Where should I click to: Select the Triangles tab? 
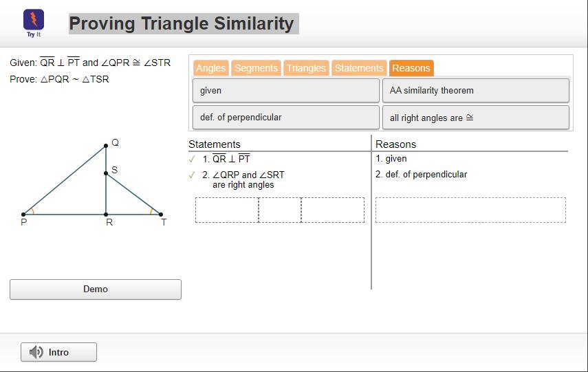306,68
